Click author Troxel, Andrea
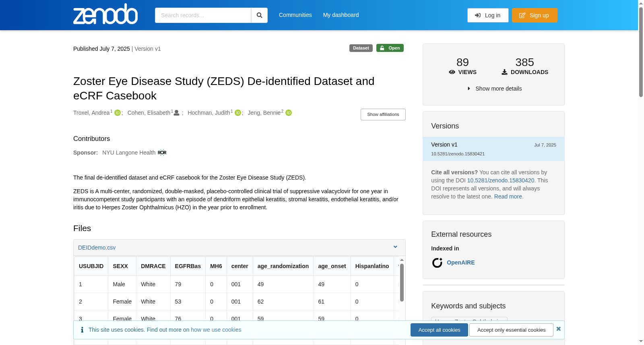The height and width of the screenshot is (345, 644). tap(91, 113)
